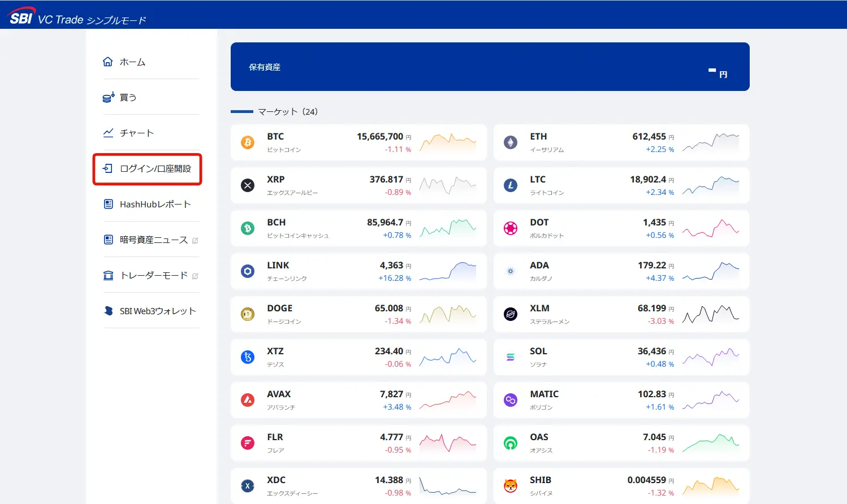Click the Flare FLR coin icon

click(248, 443)
